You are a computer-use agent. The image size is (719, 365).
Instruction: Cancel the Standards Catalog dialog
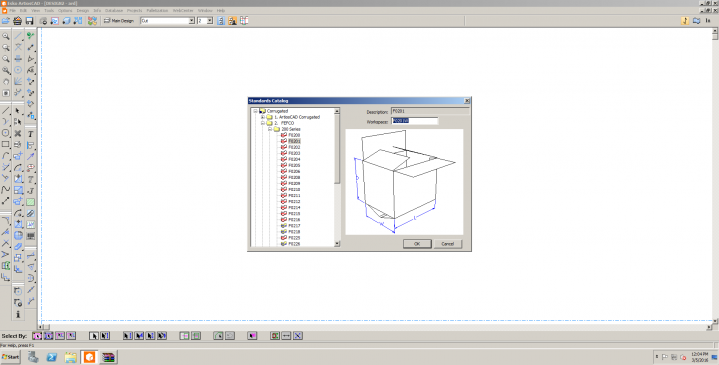click(448, 243)
